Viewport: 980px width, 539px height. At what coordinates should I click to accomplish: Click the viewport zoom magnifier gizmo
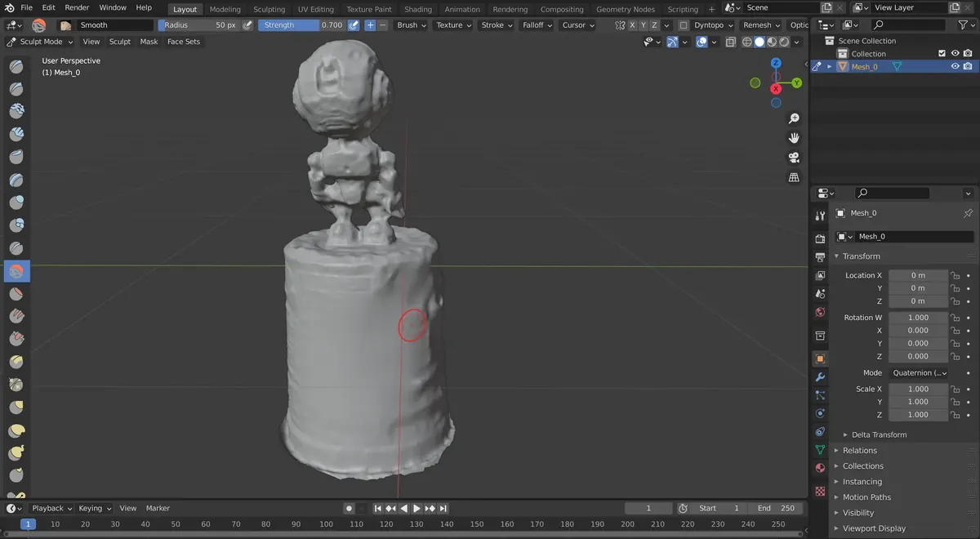793,119
